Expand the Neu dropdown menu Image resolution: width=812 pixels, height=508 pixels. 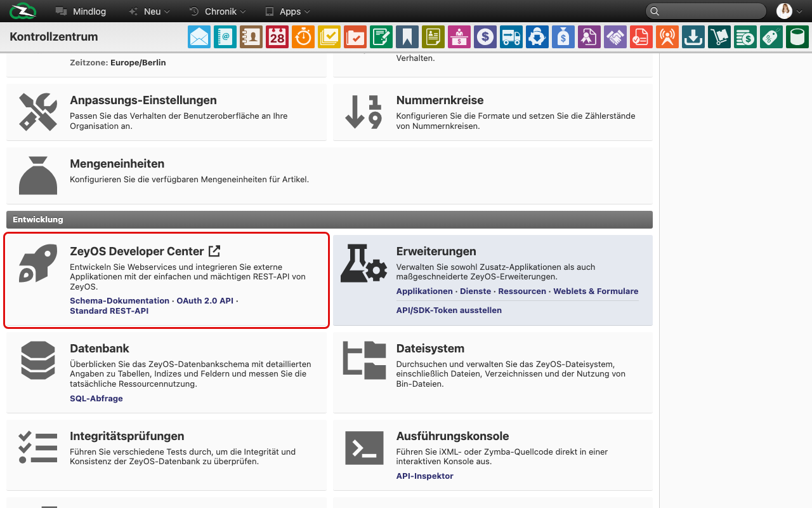[x=150, y=11]
